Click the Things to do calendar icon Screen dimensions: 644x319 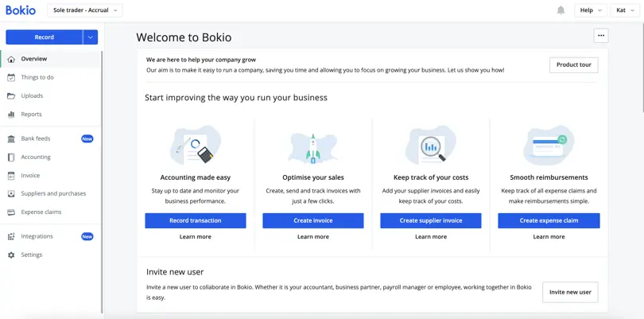pos(11,77)
